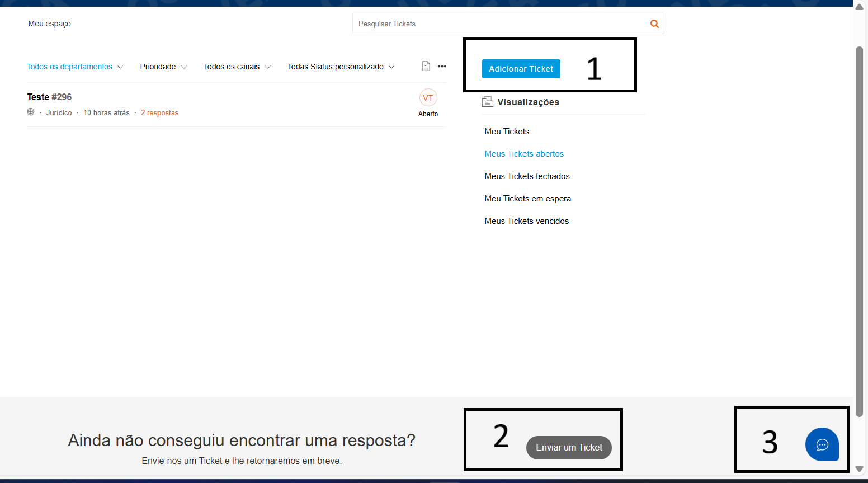Click the globe channel icon on ticket

tap(31, 112)
